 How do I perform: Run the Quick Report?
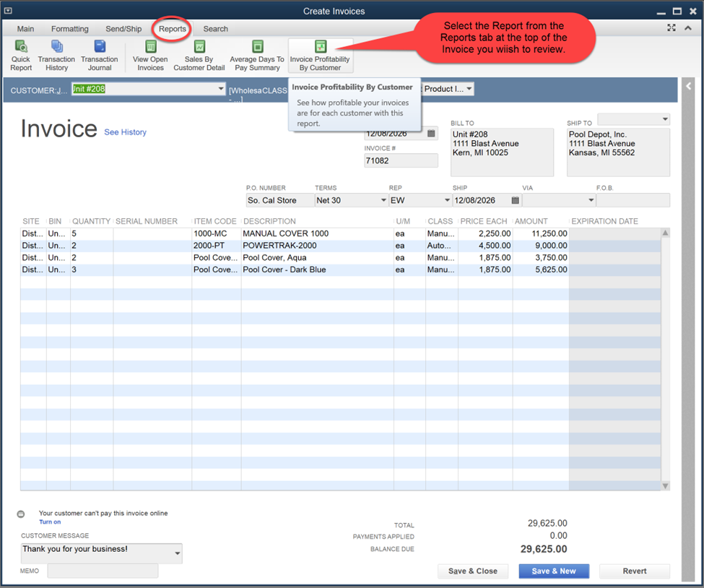coord(20,54)
